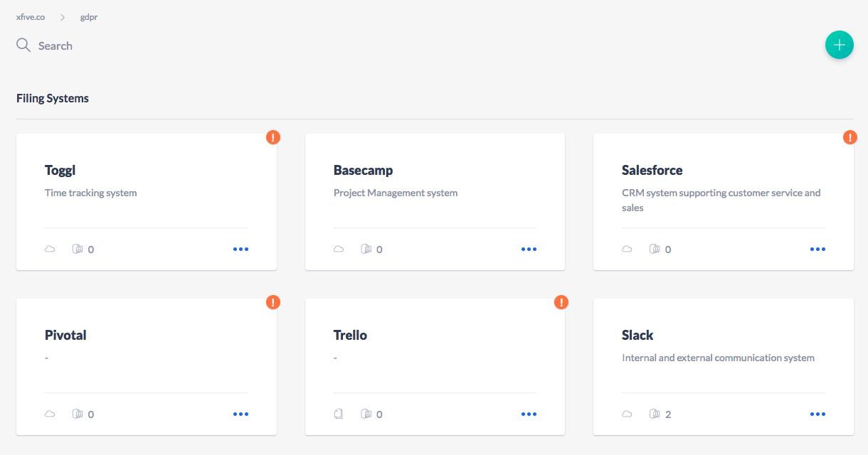
Task: Click the records map icon on Pivotal card
Action: pos(78,414)
